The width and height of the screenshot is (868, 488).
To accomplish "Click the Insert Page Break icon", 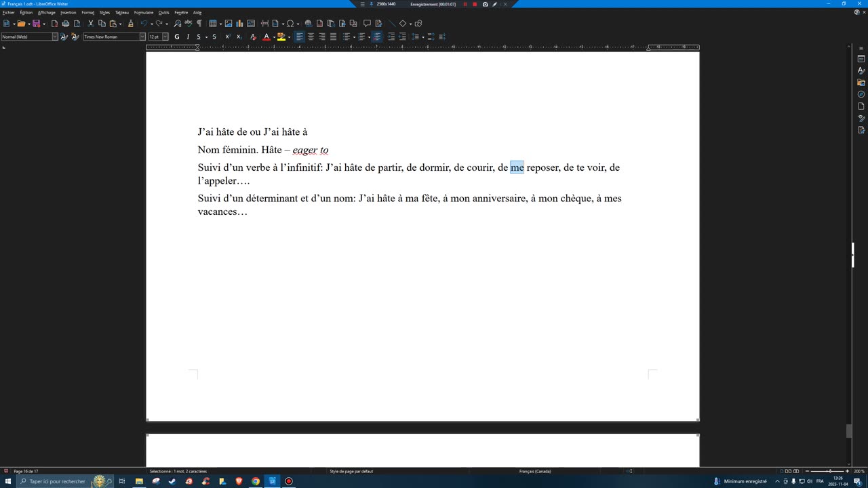I will (x=264, y=24).
